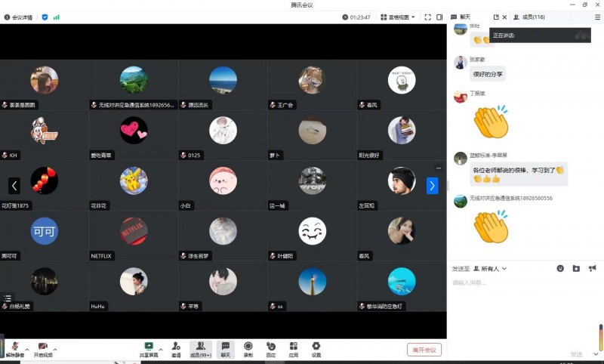Start screen sharing (共享屏幕)

[x=149, y=348]
